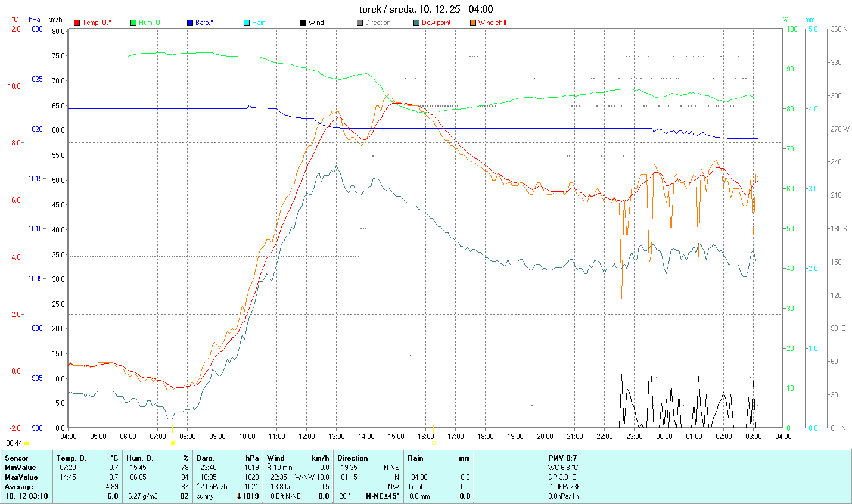Click the Temp. O. column header in the table
This screenshot has width=852, height=504.
(71, 458)
